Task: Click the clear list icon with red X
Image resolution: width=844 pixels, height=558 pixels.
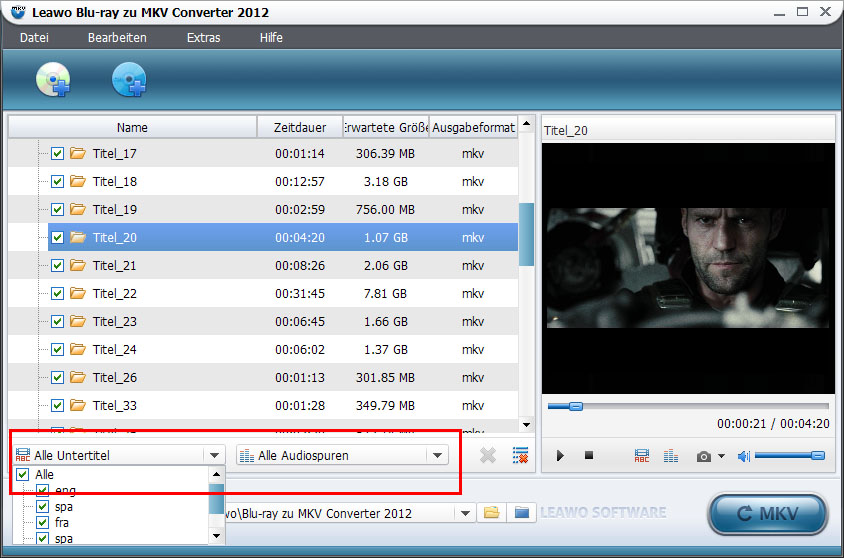Action: [x=520, y=455]
